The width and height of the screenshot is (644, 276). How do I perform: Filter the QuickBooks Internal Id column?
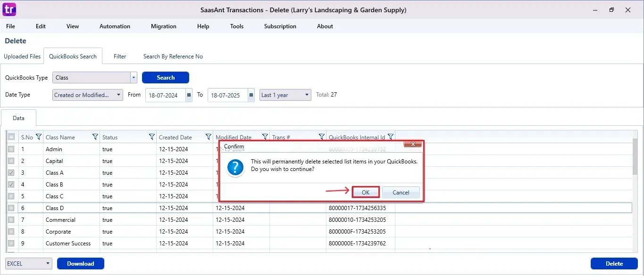(x=391, y=137)
